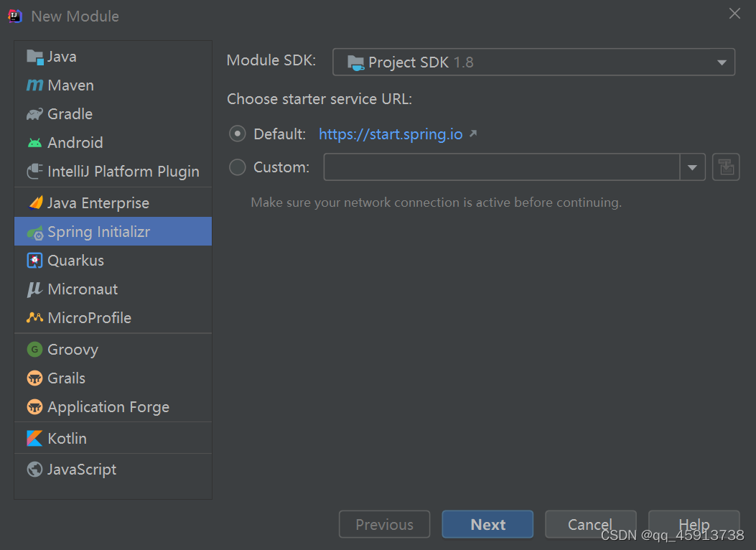
Task: Expand the Custom URL history dropdown arrow
Action: pos(692,167)
